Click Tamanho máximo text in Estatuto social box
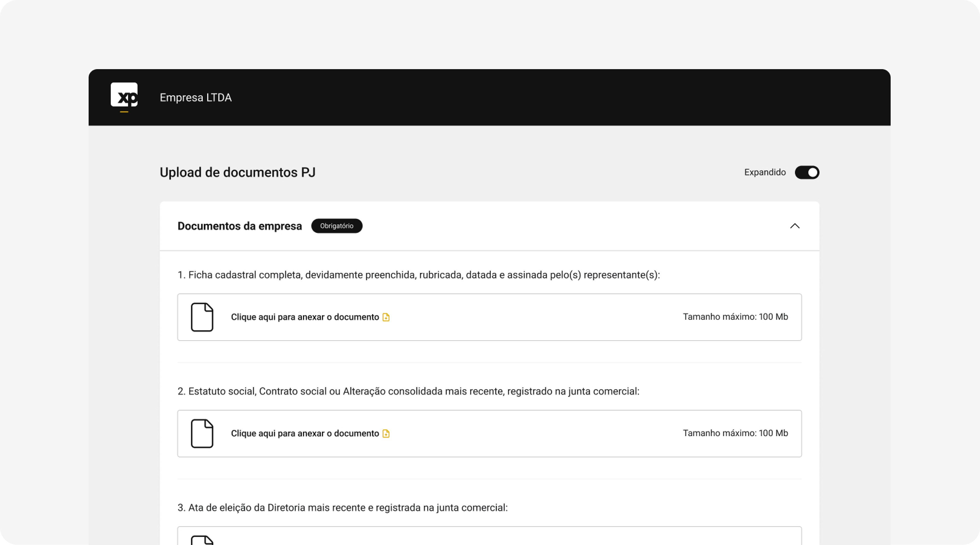This screenshot has width=980, height=545. [735, 433]
